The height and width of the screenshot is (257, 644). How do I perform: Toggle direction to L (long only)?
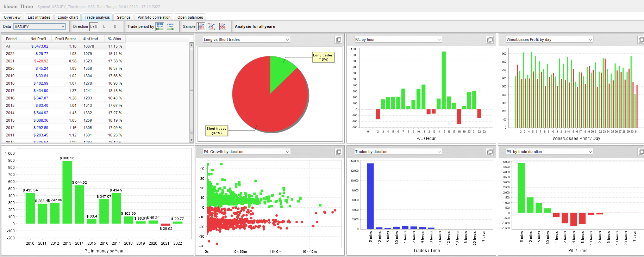coord(104,26)
